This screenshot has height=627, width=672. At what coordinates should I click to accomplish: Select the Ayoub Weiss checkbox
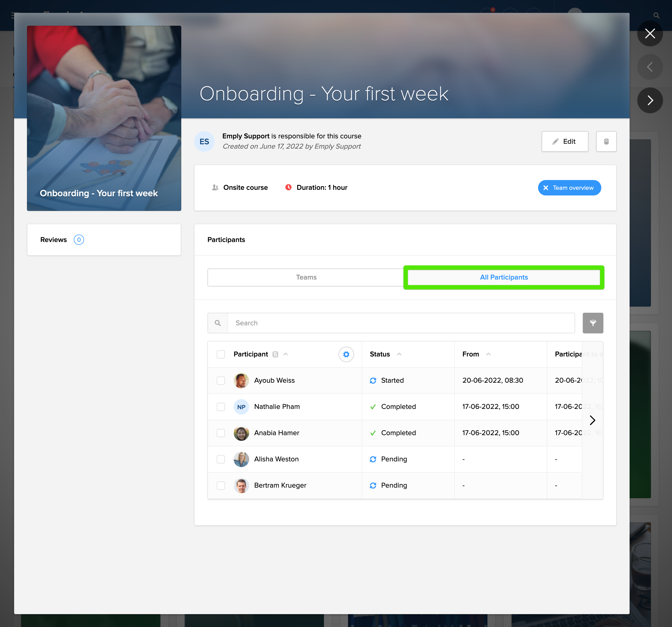(221, 380)
